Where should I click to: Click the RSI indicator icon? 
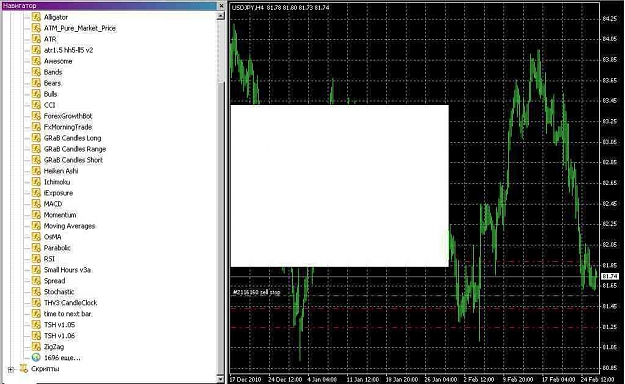[x=36, y=259]
